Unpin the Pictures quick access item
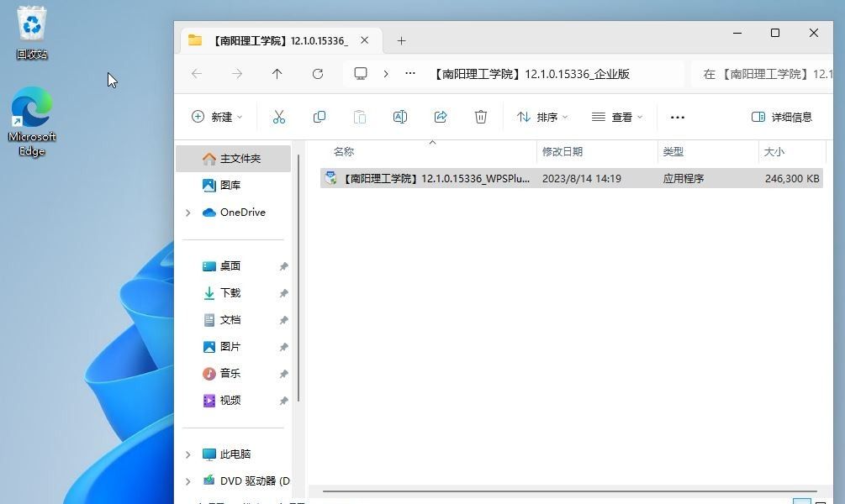This screenshot has height=504, width=845. pyautogui.click(x=283, y=347)
